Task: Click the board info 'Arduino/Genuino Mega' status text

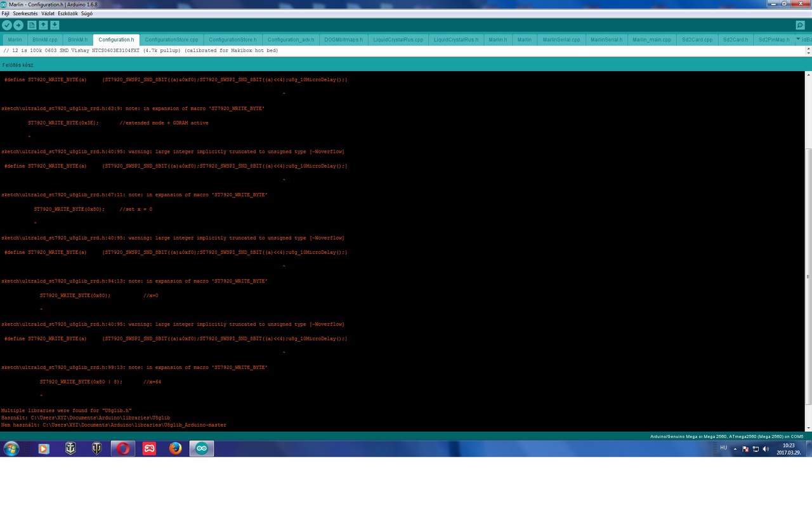Action: pyautogui.click(x=726, y=436)
